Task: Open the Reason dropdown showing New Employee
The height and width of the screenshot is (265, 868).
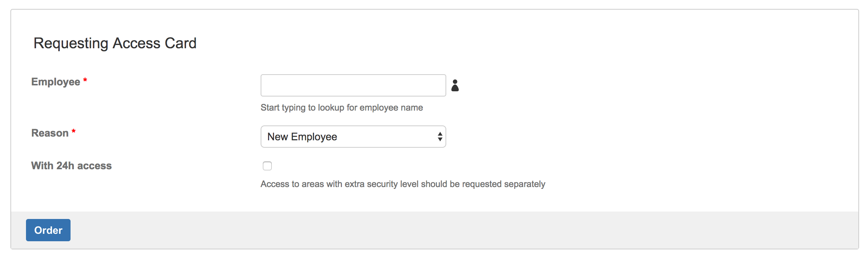Action: click(x=353, y=137)
